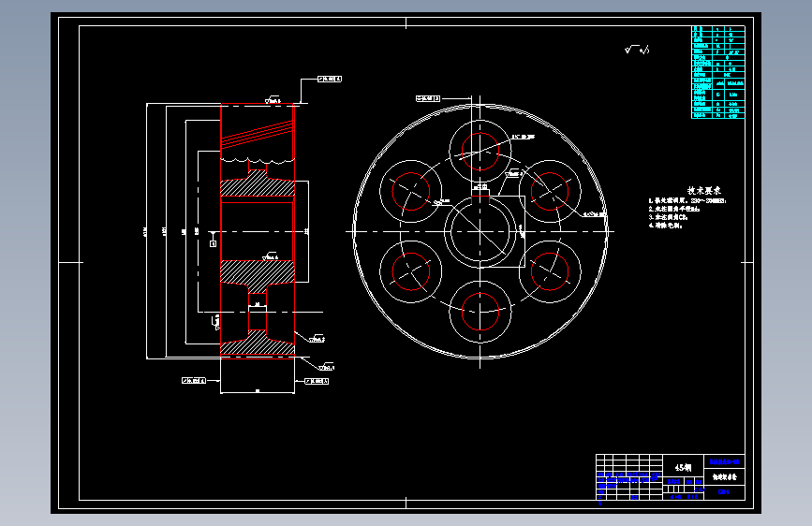Select the face width dimension below section view
This screenshot has height=526, width=812.
pyautogui.click(x=258, y=391)
